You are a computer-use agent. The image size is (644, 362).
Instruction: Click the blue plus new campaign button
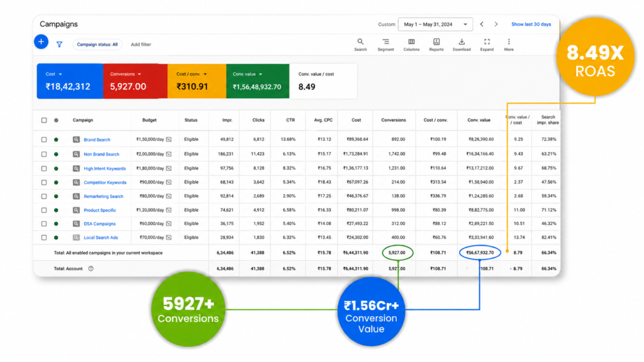pyautogui.click(x=41, y=42)
